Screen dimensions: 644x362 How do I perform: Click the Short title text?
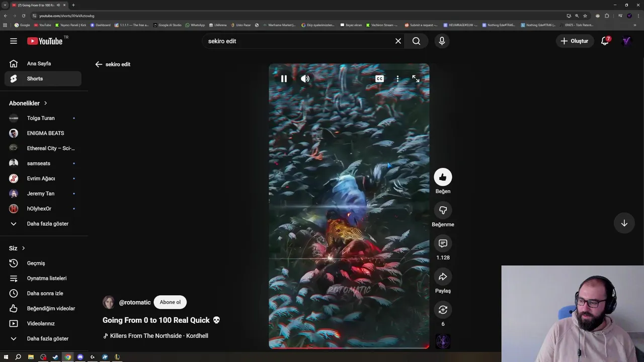(162, 320)
